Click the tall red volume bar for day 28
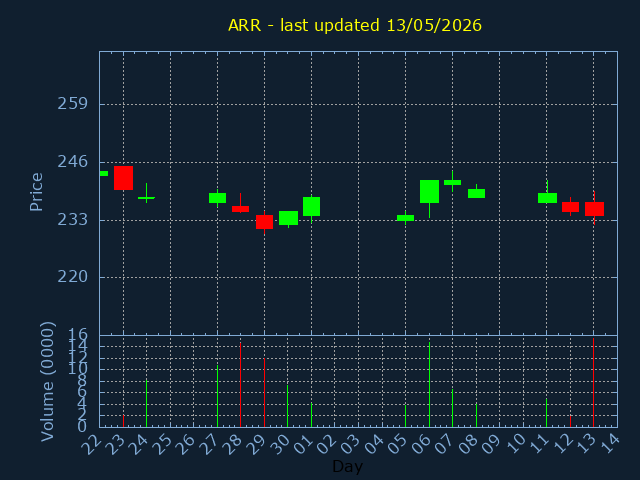Viewport: 640px width, 480px height. (x=240, y=385)
